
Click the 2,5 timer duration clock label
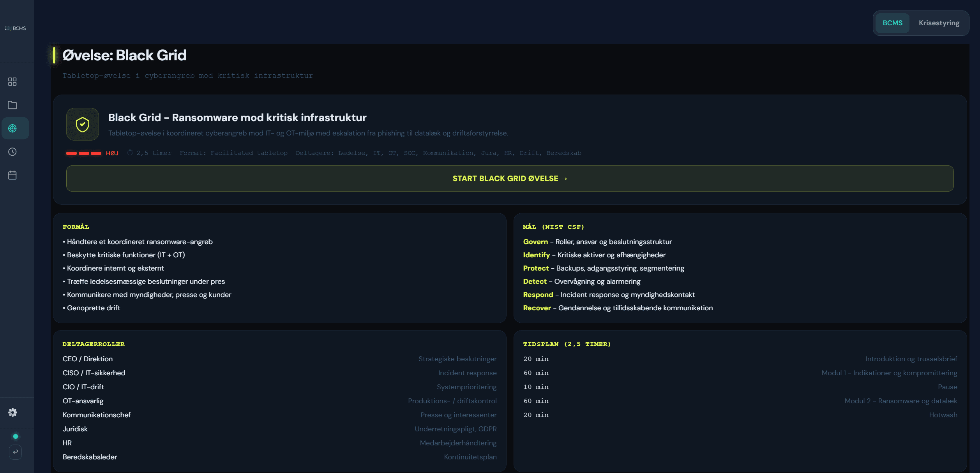pos(150,153)
